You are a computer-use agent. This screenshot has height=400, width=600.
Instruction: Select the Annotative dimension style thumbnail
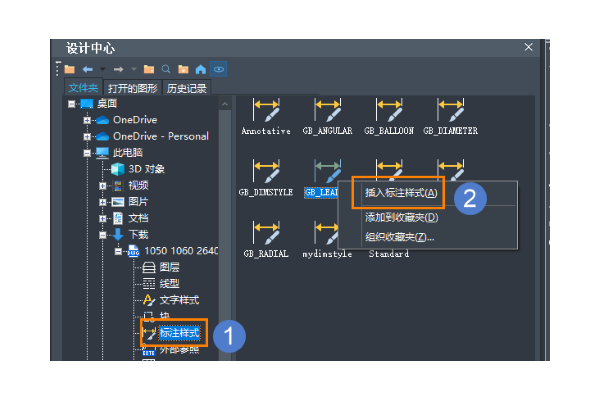(266, 116)
